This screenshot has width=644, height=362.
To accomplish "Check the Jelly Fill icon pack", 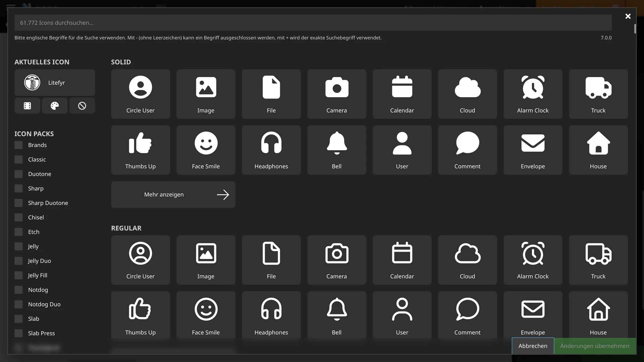I will point(19,276).
